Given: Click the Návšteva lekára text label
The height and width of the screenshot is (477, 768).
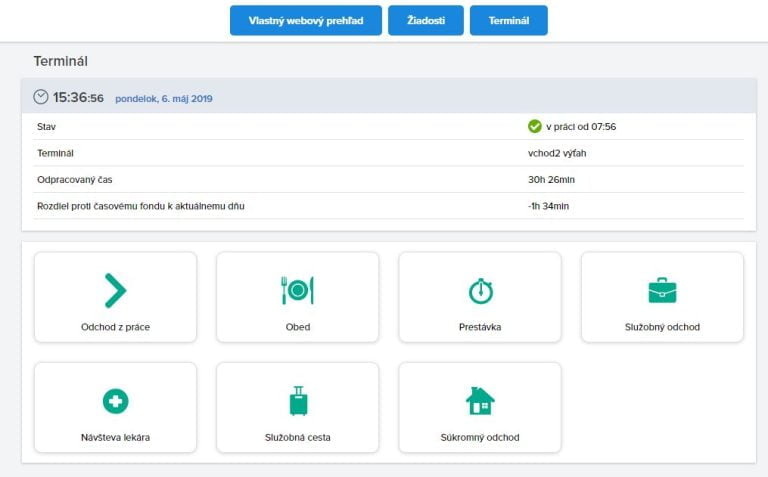Looking at the screenshot, I should pos(115,437).
